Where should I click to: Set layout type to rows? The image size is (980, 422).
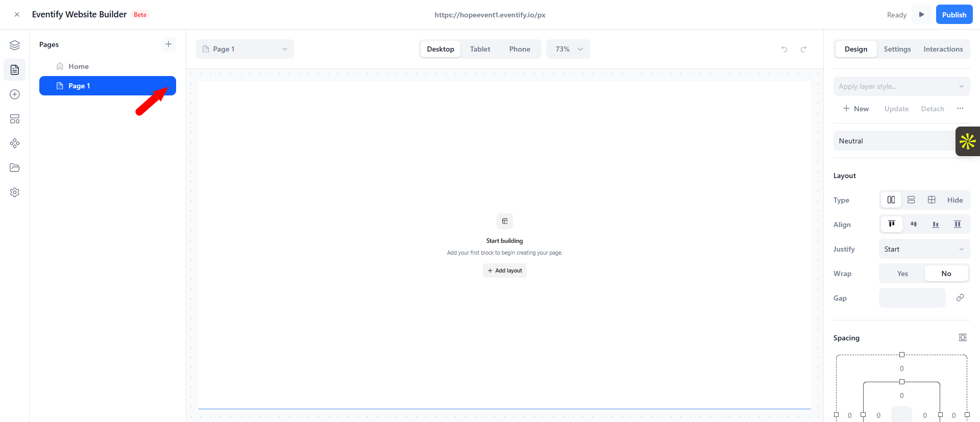pyautogui.click(x=911, y=200)
